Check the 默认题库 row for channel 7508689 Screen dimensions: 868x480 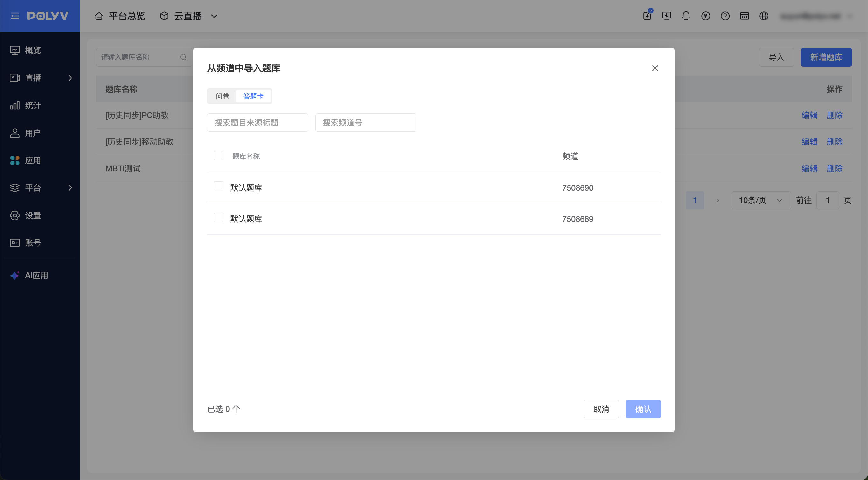tap(219, 217)
